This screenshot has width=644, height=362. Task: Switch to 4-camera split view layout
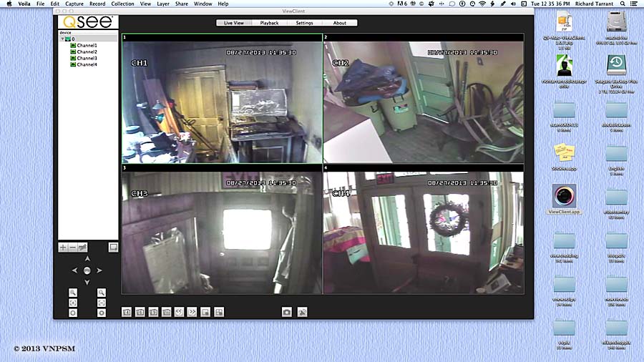127,313
